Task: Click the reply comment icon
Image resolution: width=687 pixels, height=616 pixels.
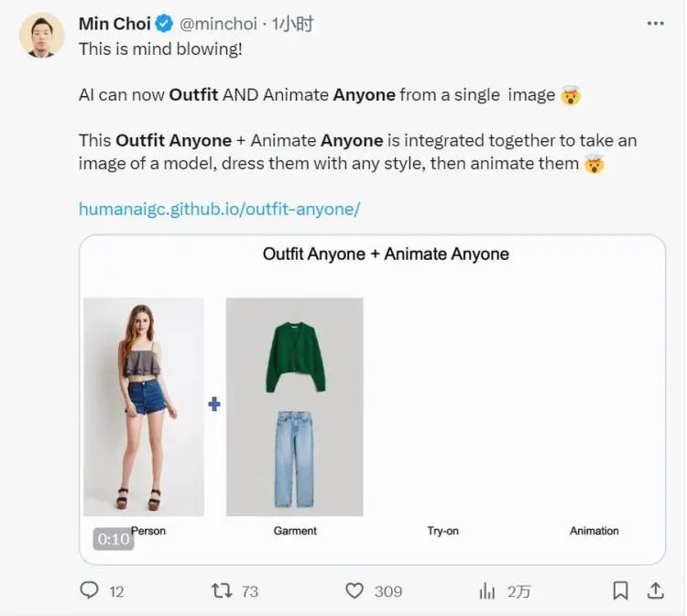Action: pos(89,591)
